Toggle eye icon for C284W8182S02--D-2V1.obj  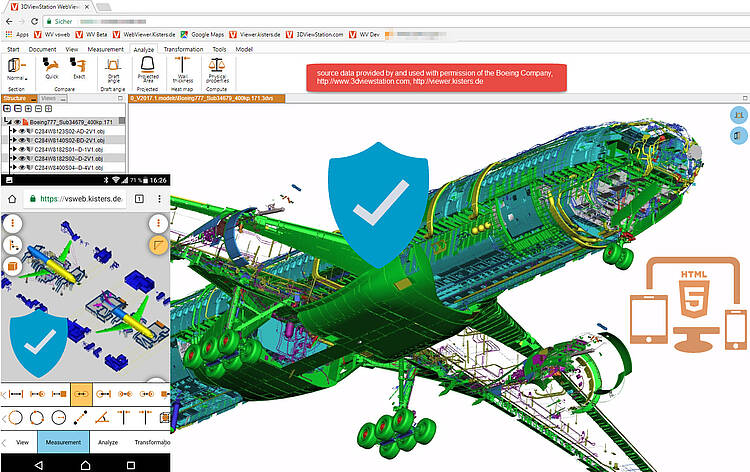coord(22,158)
